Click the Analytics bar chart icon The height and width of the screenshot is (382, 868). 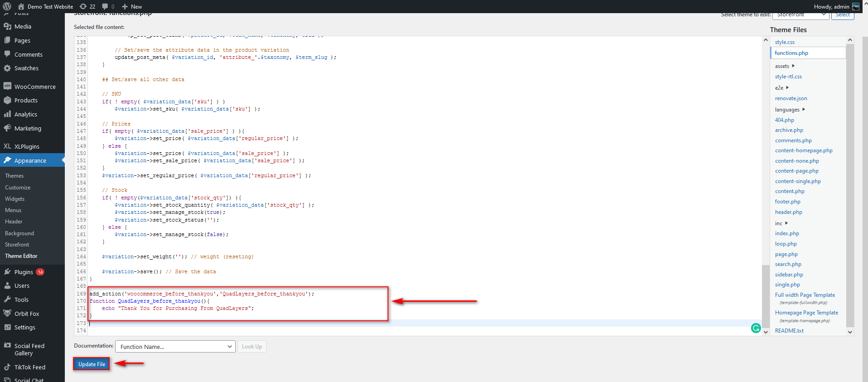pyautogui.click(x=7, y=114)
